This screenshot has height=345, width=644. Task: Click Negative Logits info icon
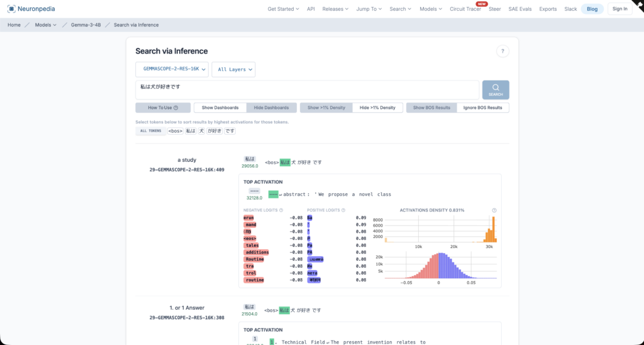click(x=281, y=210)
